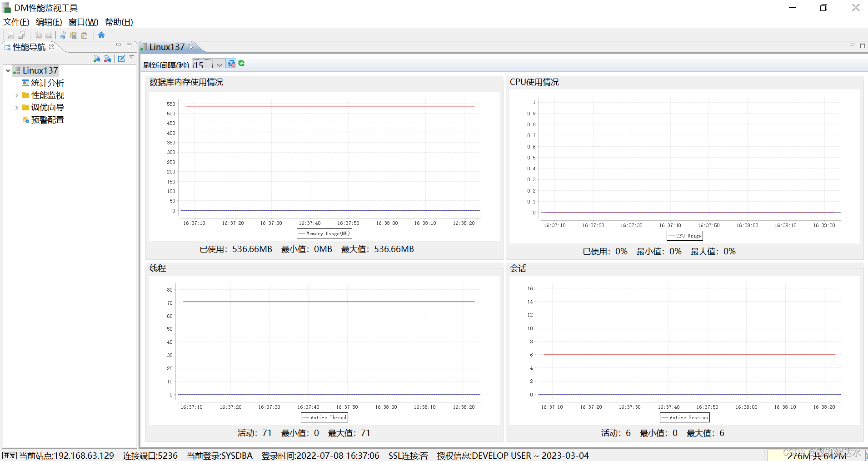Maximize the 性能导航 panel

click(129, 46)
